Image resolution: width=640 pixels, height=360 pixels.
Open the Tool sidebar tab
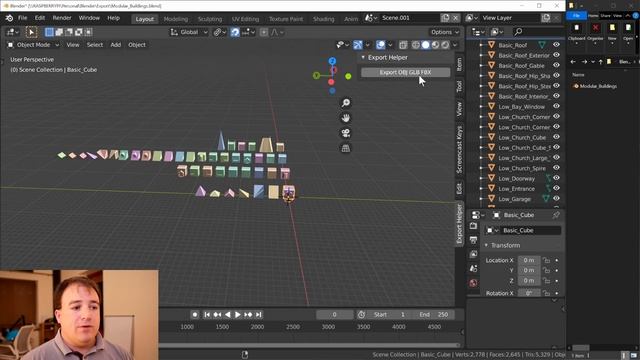point(459,86)
